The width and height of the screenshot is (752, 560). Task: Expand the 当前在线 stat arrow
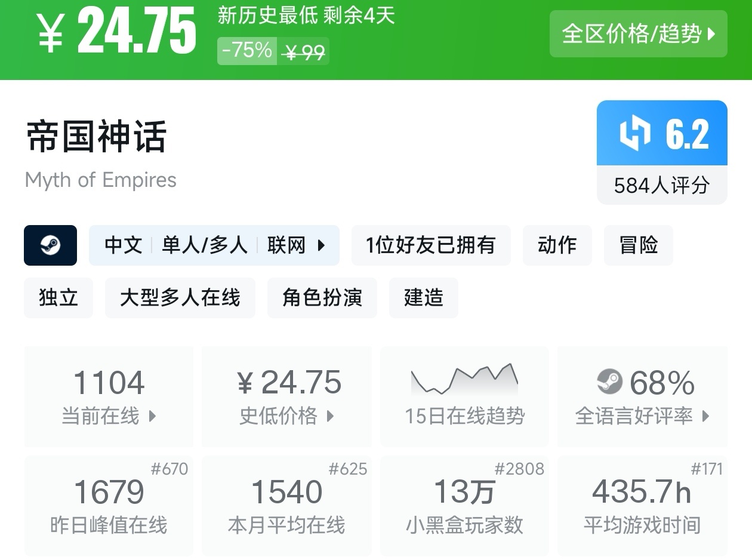(152, 416)
